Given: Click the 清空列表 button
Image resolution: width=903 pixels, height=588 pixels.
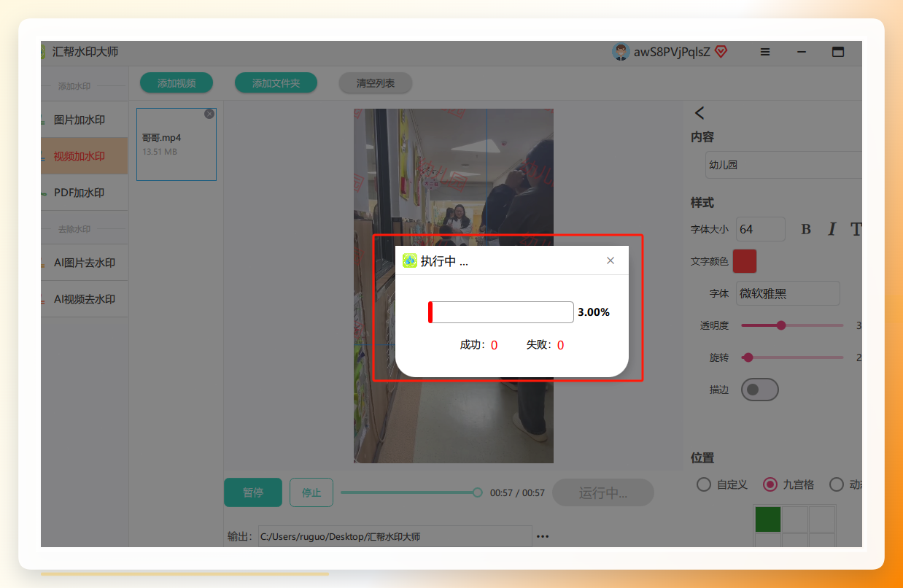Looking at the screenshot, I should [x=376, y=83].
